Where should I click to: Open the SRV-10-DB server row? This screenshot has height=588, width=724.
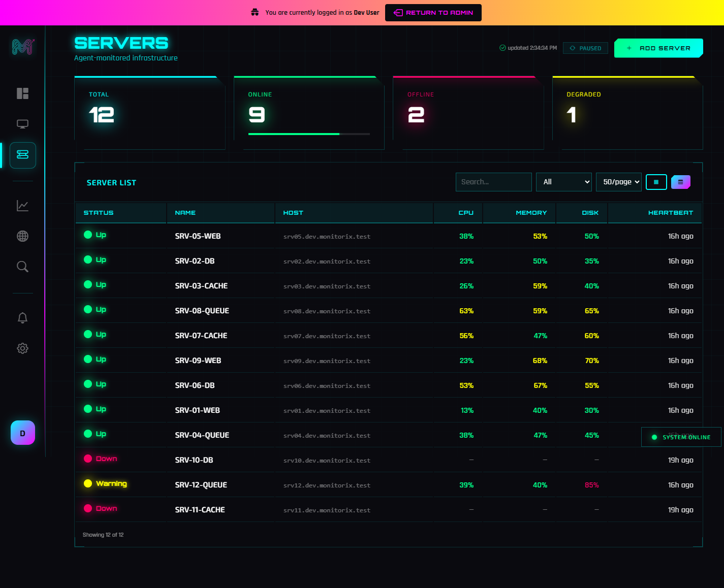[389, 460]
